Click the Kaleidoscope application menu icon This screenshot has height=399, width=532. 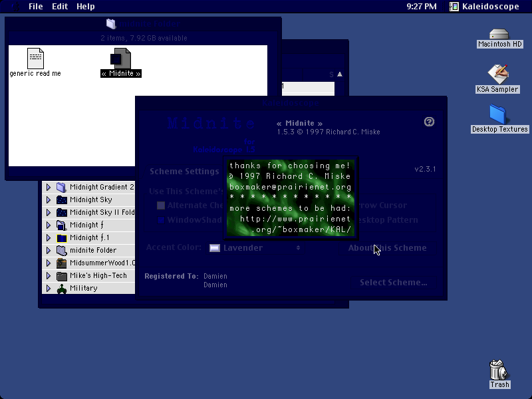(454, 7)
